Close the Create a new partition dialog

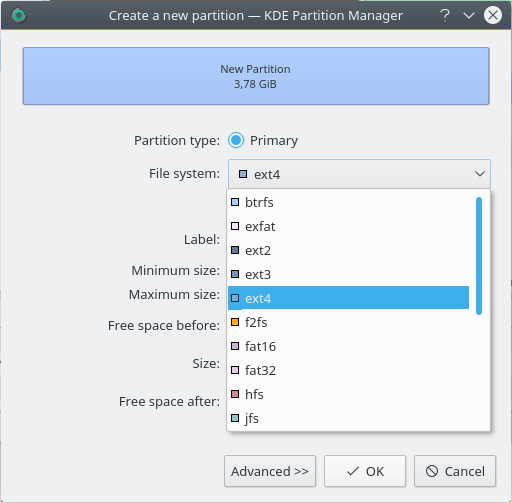(x=493, y=15)
